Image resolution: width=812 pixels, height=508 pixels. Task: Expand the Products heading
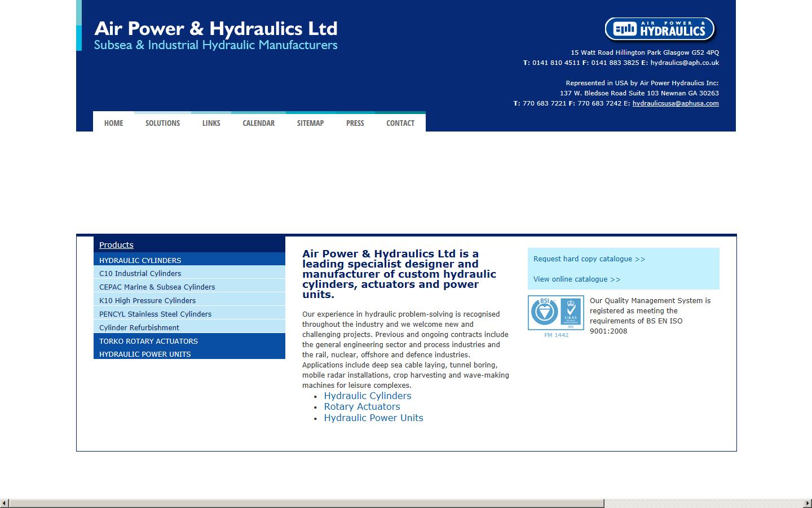point(116,244)
